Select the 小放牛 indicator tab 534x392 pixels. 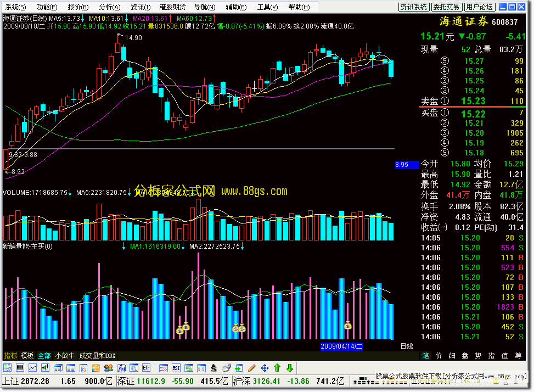[65, 356]
